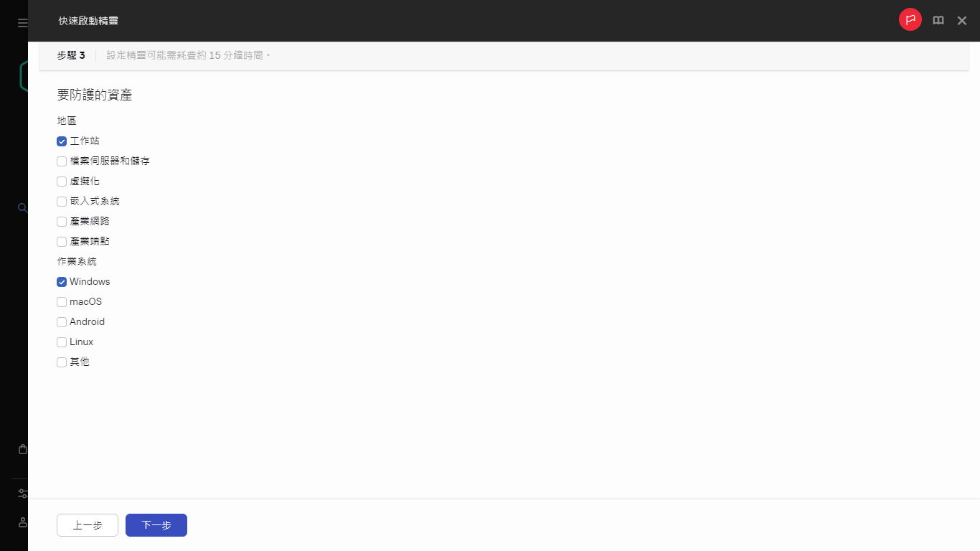The width and height of the screenshot is (980, 551).
Task: Uncheck the 工作站 checkbox
Action: (62, 141)
